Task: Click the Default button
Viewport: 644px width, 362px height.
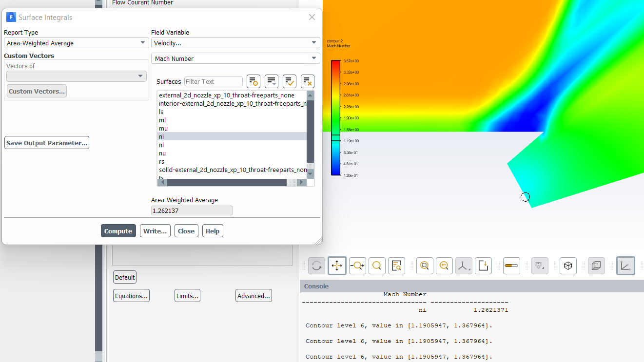Action: [125, 277]
